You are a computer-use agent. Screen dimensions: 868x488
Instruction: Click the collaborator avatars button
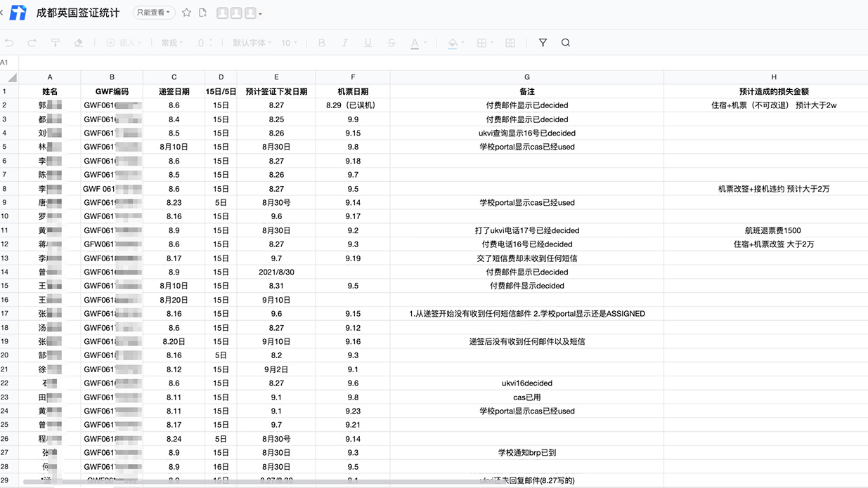click(239, 13)
